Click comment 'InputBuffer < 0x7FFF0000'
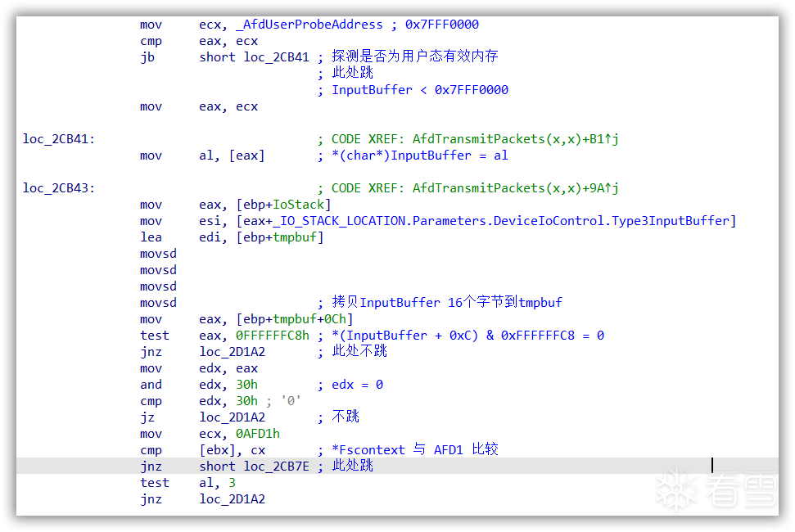Image resolution: width=795 pixels, height=532 pixels. 420,90
